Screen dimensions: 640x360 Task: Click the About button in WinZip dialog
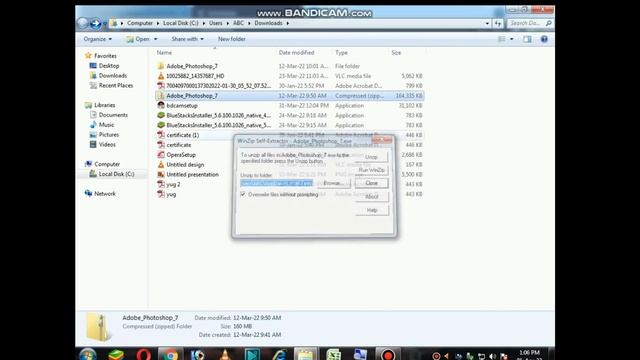click(x=371, y=197)
